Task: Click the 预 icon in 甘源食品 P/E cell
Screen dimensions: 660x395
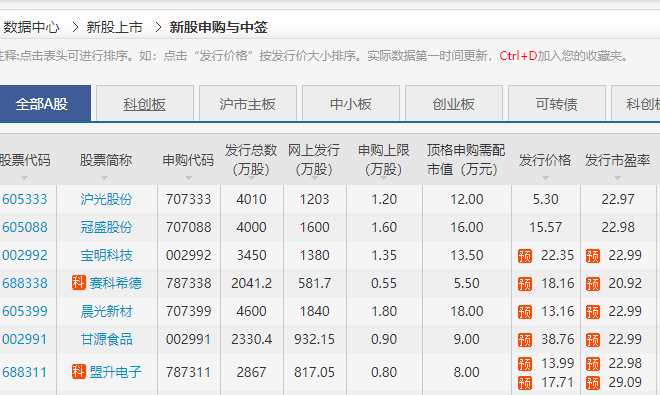Action: [593, 340]
